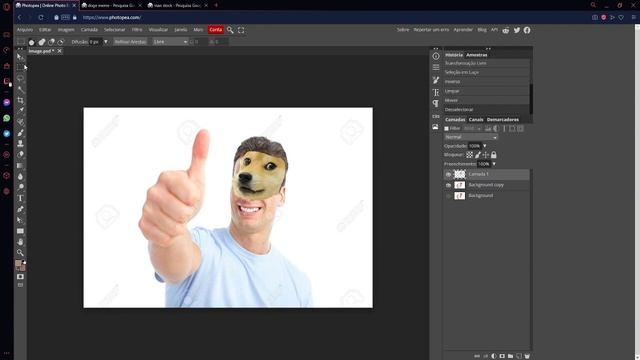Click the Refinar Arestas button
The width and height of the screenshot is (640, 360).
coord(130,42)
